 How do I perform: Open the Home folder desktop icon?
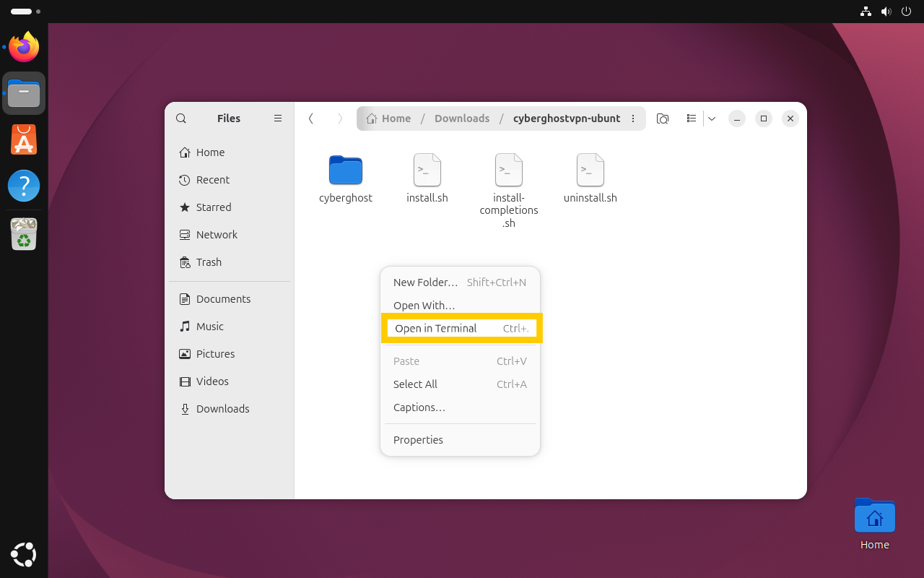point(874,524)
